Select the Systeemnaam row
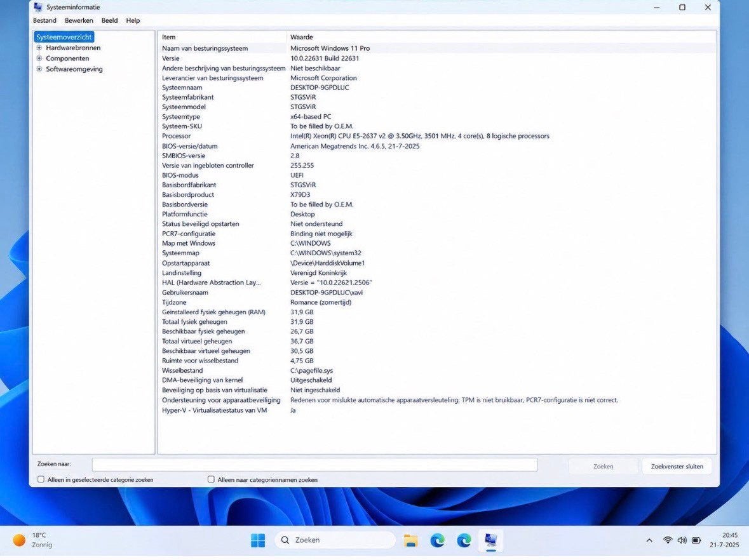The width and height of the screenshot is (749, 560). click(x=437, y=88)
